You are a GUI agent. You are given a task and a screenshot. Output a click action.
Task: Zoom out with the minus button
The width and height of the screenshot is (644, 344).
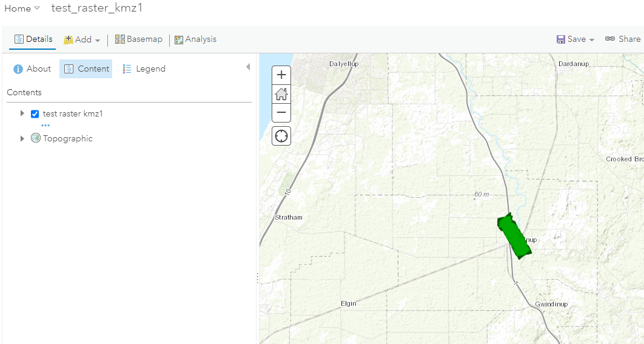point(281,113)
